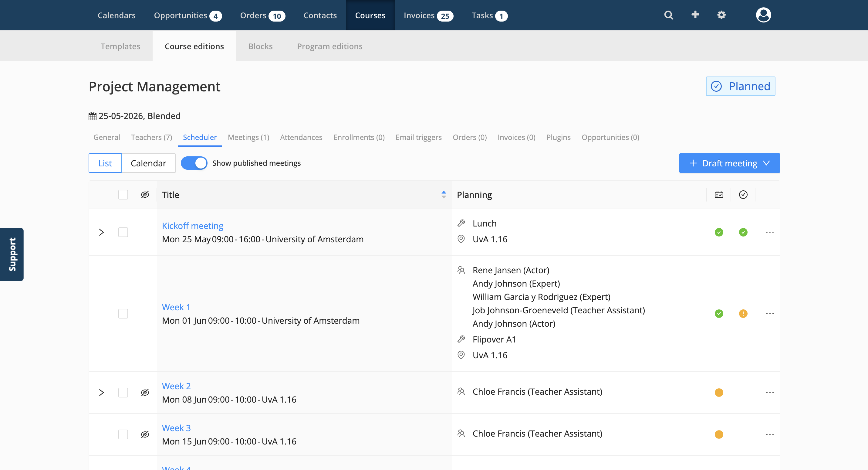Switch to the Templates tab

(x=120, y=46)
